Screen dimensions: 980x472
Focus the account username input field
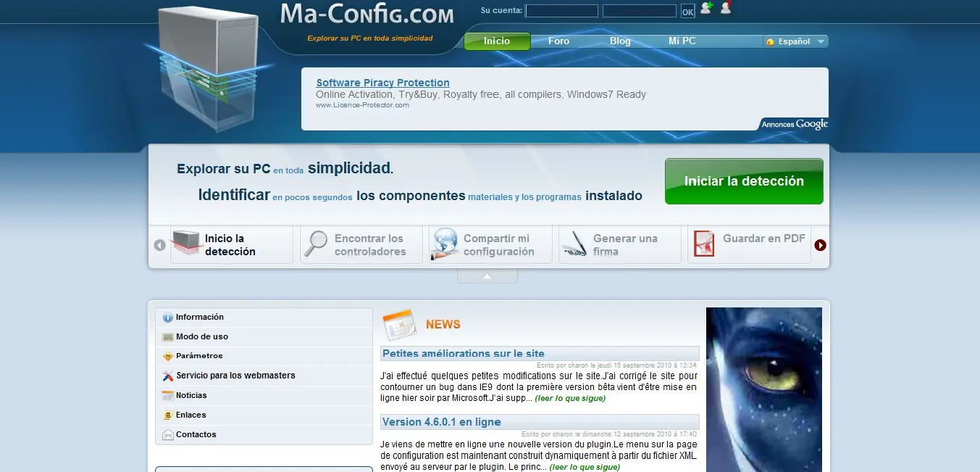coord(562,11)
